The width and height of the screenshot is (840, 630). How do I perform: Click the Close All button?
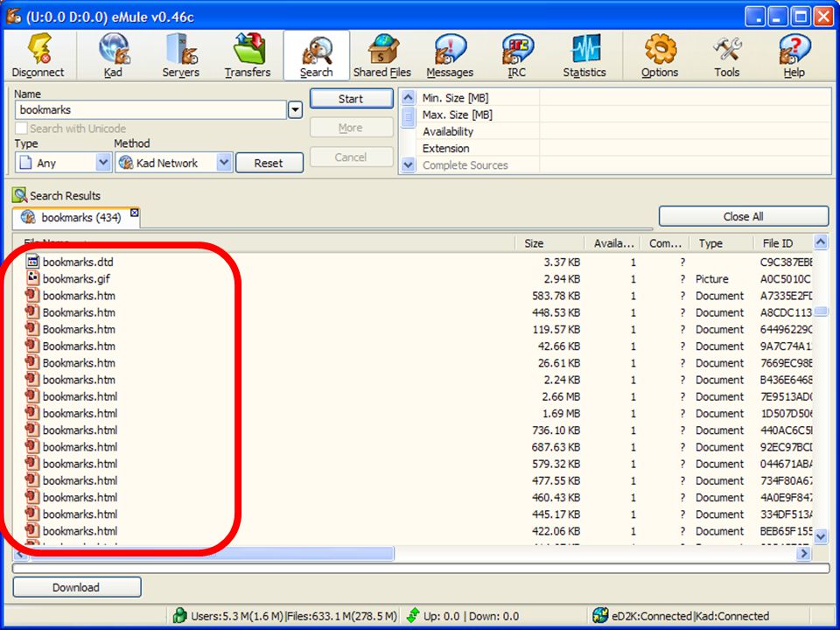744,216
